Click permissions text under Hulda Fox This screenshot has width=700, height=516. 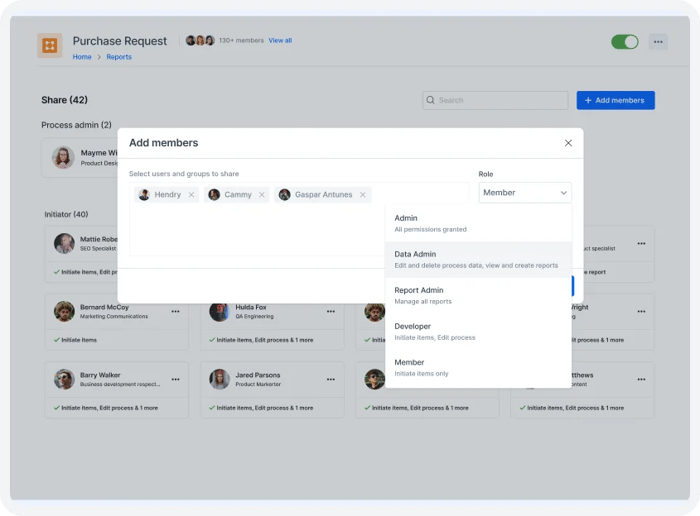(x=265, y=340)
